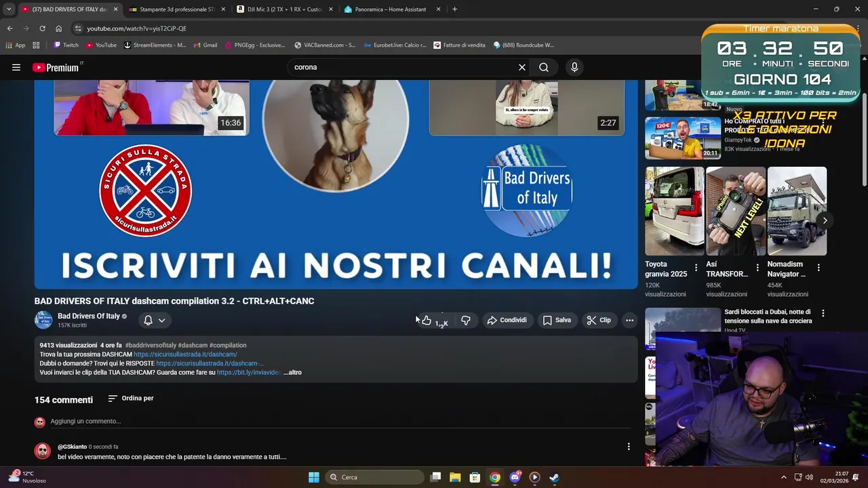868x488 pixels.
Task: Open @GSkianto commenter profile
Action: click(x=72, y=447)
